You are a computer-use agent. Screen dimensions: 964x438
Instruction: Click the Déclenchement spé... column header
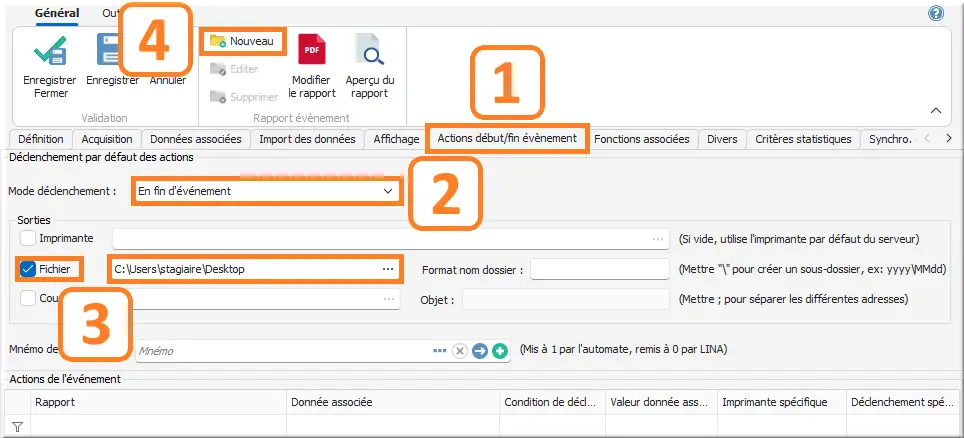(x=901, y=402)
